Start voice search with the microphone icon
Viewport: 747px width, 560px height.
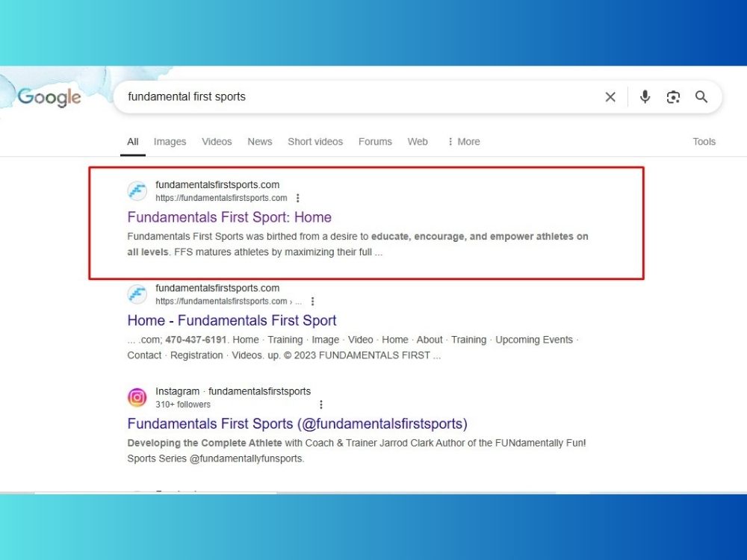click(645, 96)
